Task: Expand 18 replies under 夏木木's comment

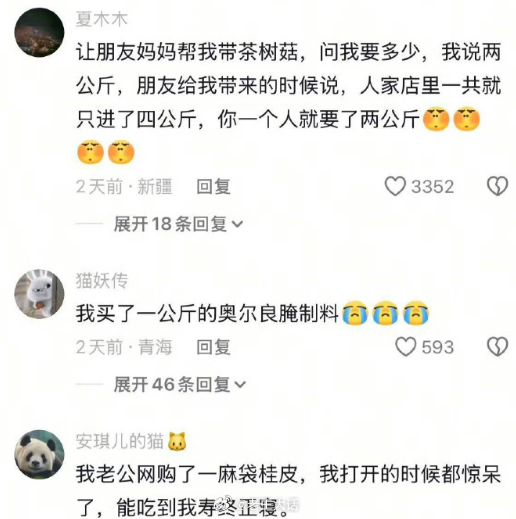Action: pos(178,224)
